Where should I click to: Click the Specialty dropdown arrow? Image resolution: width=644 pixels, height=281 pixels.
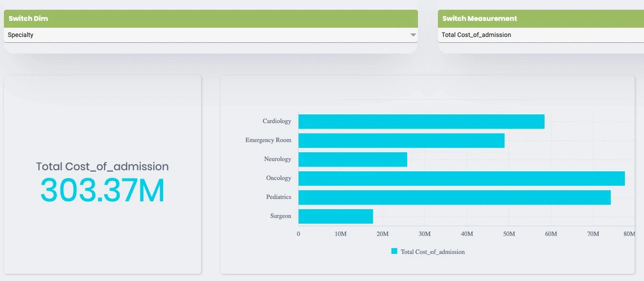pos(413,35)
